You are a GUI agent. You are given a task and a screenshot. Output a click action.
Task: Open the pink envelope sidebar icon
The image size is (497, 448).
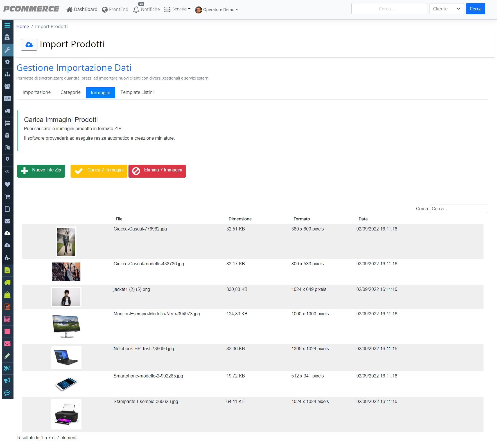click(7, 343)
